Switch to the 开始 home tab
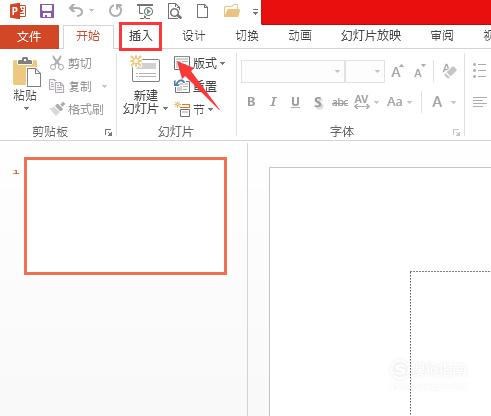Screen dimensions: 491x416 coord(88,36)
